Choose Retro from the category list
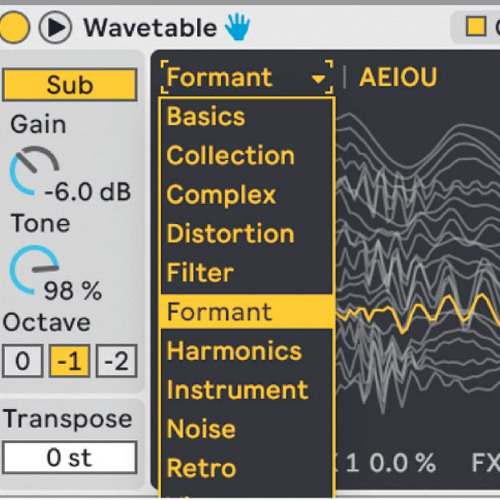Viewport: 500px width, 500px height. click(247, 468)
